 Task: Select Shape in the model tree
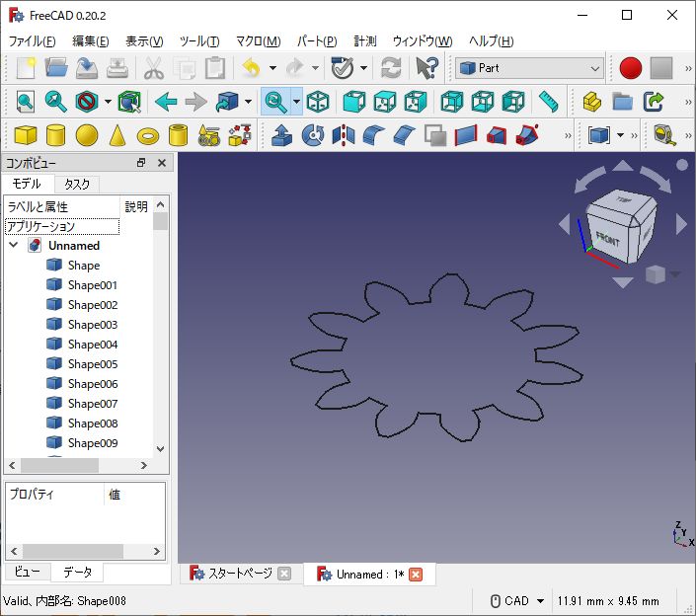tap(84, 266)
